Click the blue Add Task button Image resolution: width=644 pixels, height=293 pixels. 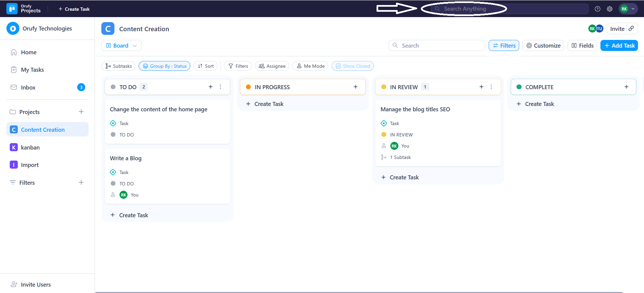619,46
